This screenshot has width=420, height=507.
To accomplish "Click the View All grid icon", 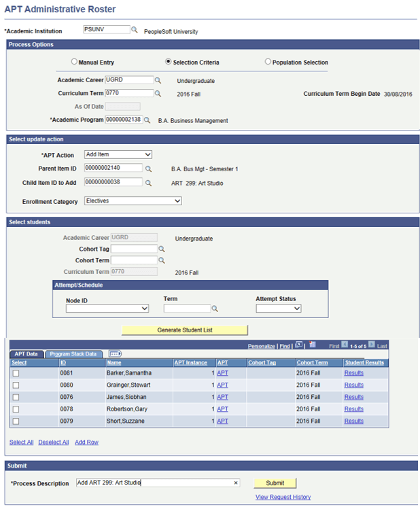I will [299, 345].
